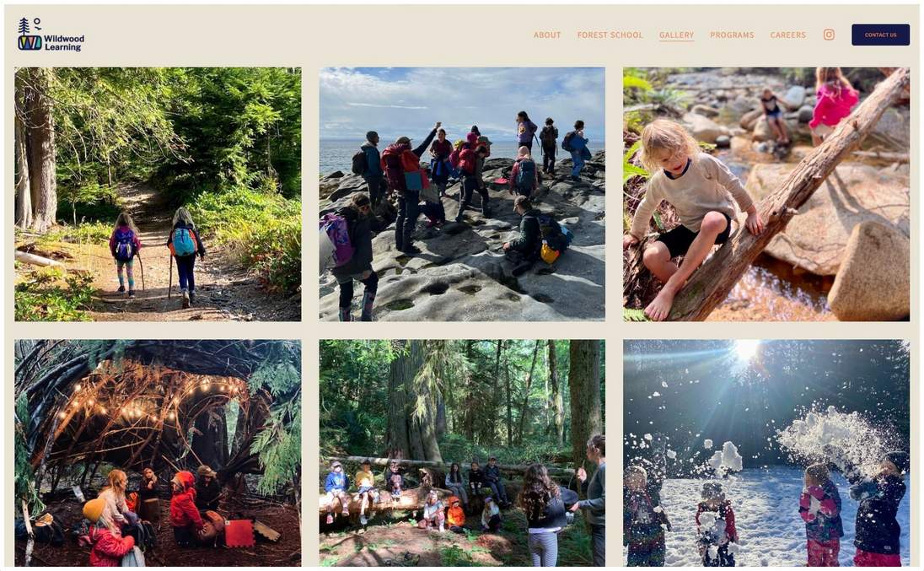Screen dimensions: 924x571
Task: Open the Programs navigation link
Action: [732, 35]
